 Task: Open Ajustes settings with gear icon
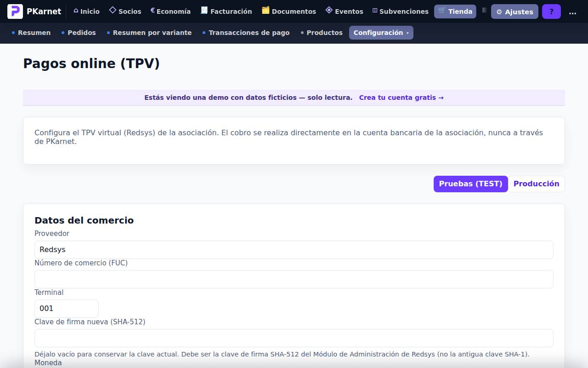tap(514, 11)
